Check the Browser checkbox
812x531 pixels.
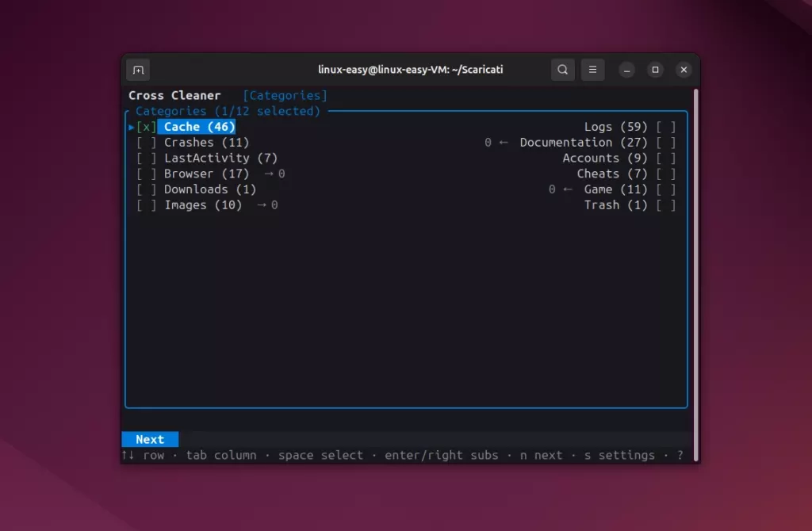(147, 174)
